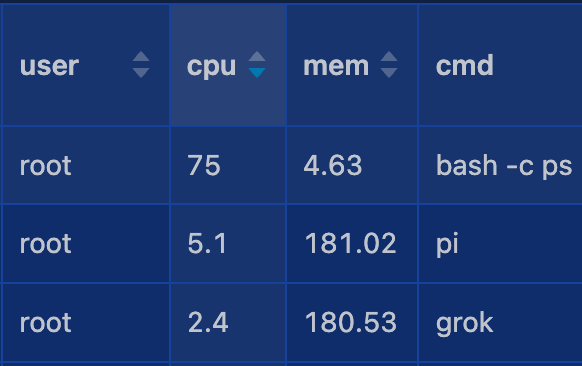582x366 pixels.
Task: Sort mem column ascending via up arrow
Action: (x=389, y=57)
